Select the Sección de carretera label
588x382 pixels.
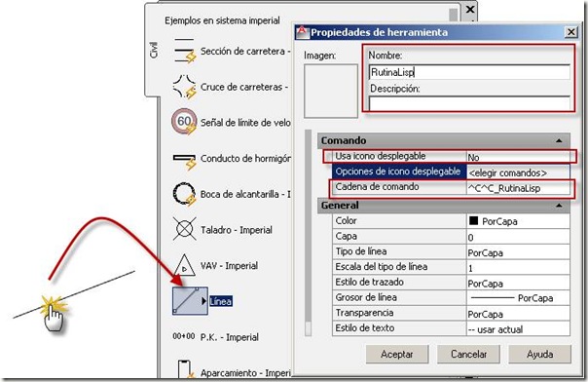245,51
